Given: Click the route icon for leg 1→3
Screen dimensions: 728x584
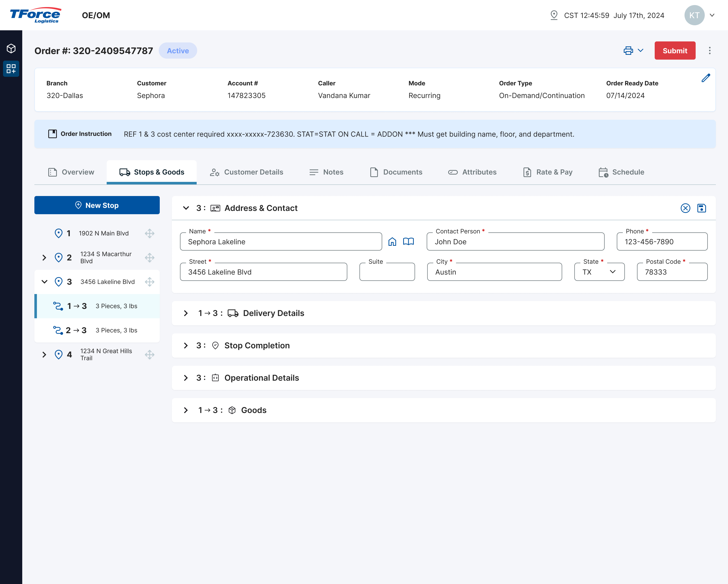Looking at the screenshot, I should pyautogui.click(x=58, y=306).
